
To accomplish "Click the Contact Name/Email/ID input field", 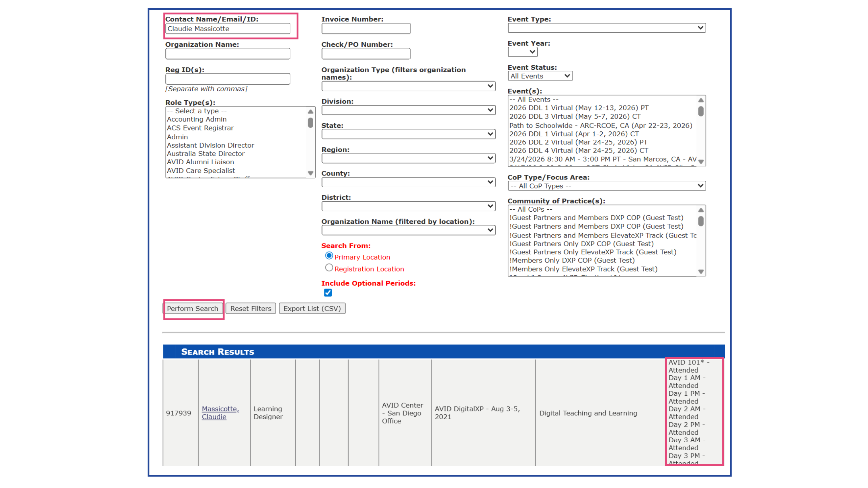I will click(x=228, y=29).
